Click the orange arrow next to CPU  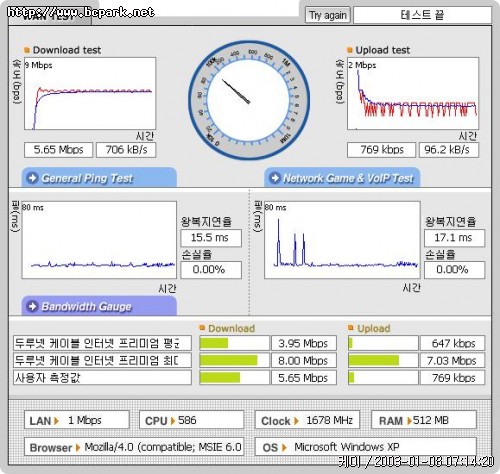pyautogui.click(x=173, y=421)
